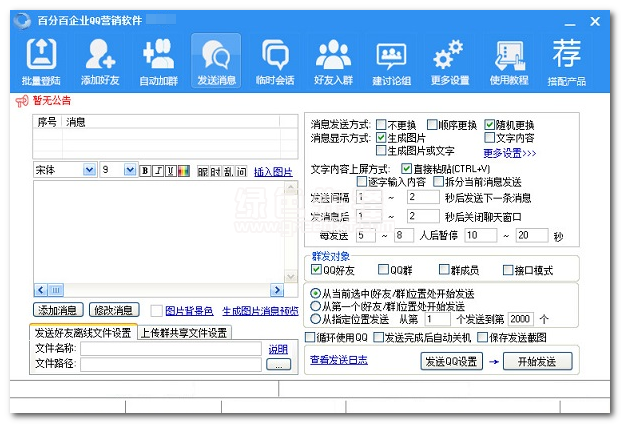
Task: Enable 发送完成后自动关机 checkbox
Action: click(379, 338)
